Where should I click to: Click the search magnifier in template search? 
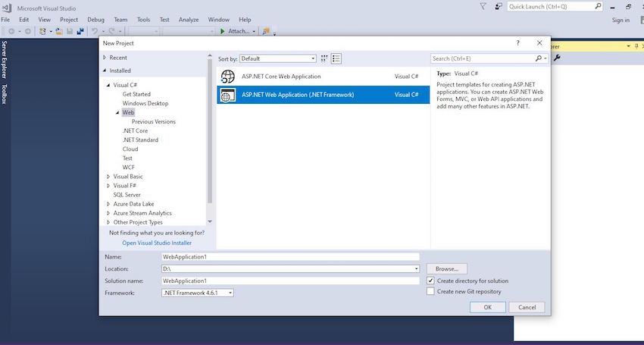[539, 58]
